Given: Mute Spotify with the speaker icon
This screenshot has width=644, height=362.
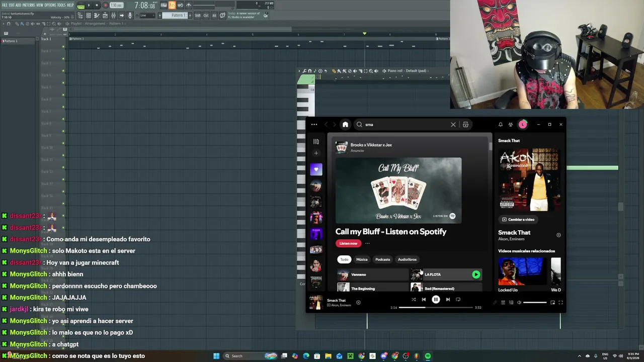Looking at the screenshot, I should click(519, 303).
